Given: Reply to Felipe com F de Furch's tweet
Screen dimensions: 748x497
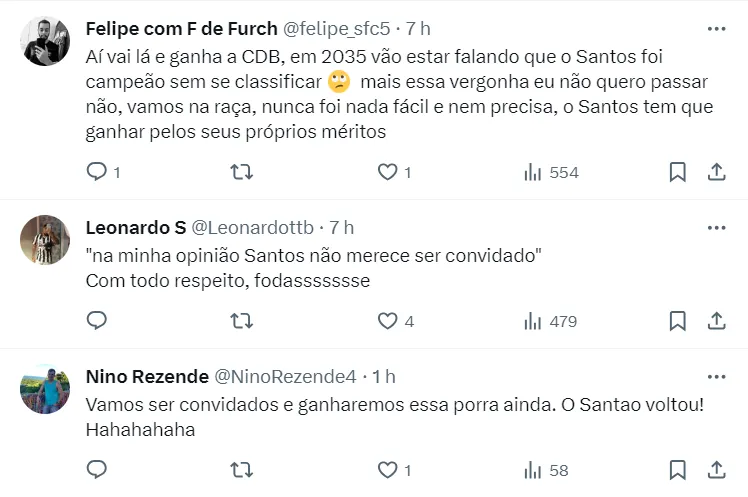Looking at the screenshot, I should click(x=97, y=172).
